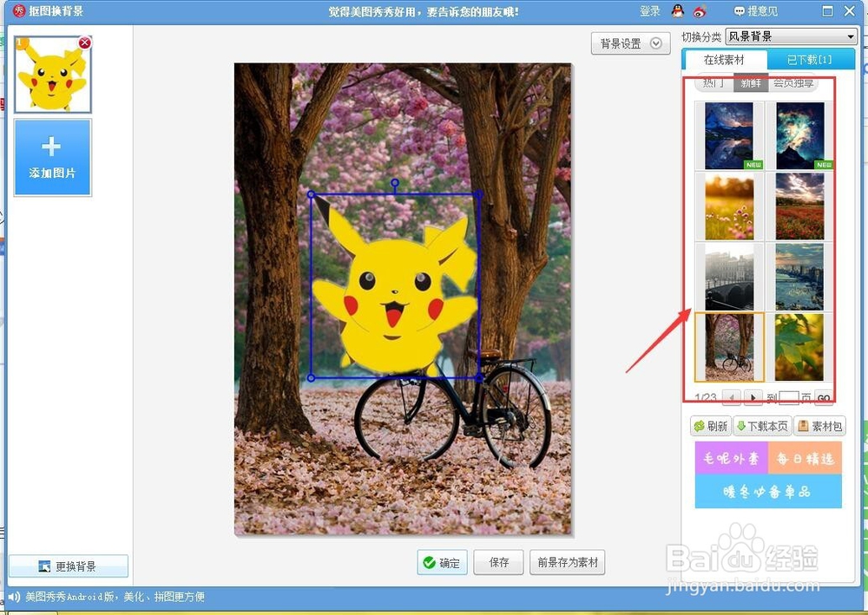Viewport: 868px width, 615px height.
Task: Click 登录 to sign in
Action: (650, 11)
